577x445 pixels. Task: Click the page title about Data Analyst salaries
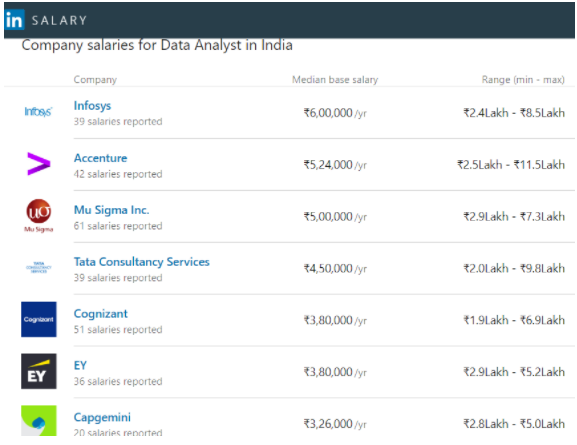[157, 45]
